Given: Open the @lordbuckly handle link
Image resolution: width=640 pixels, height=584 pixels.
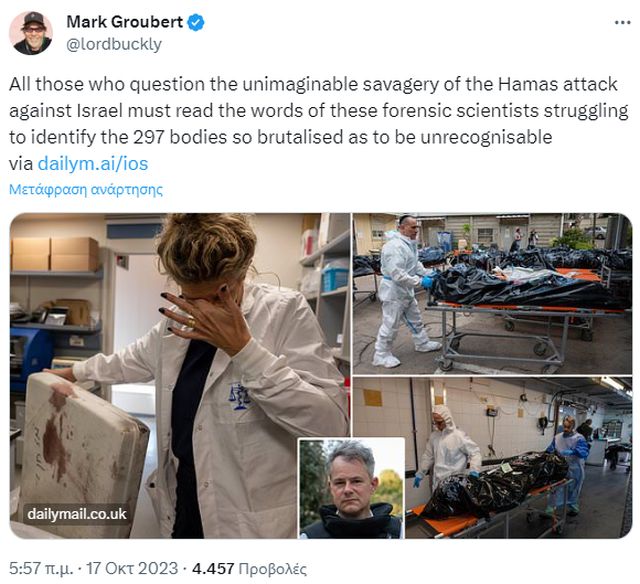Looking at the screenshot, I should [x=114, y=44].
